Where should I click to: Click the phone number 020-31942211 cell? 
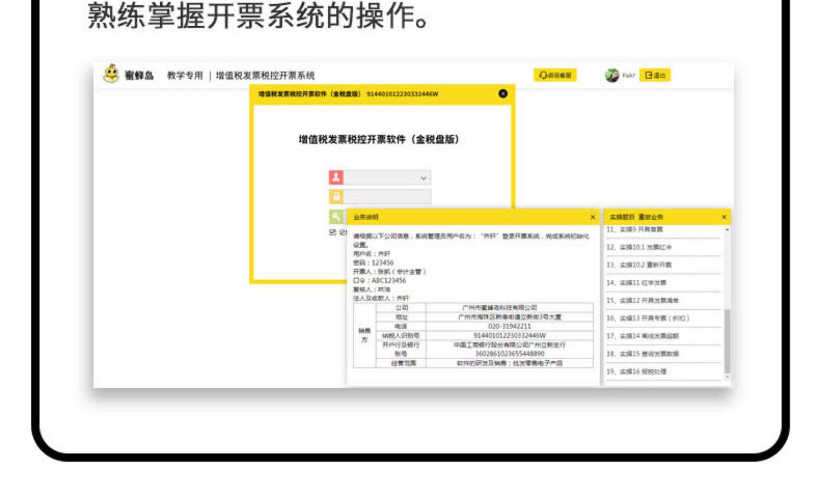point(509,326)
